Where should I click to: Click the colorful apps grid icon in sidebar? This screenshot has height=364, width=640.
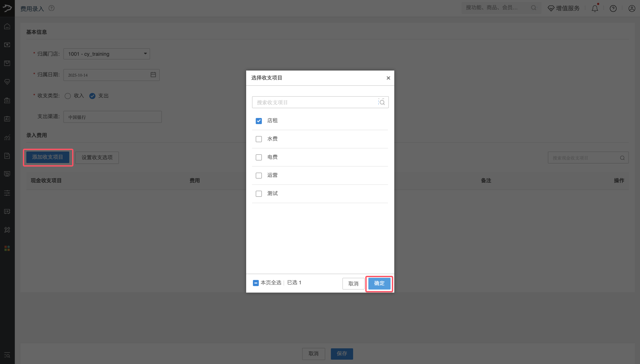(x=7, y=248)
